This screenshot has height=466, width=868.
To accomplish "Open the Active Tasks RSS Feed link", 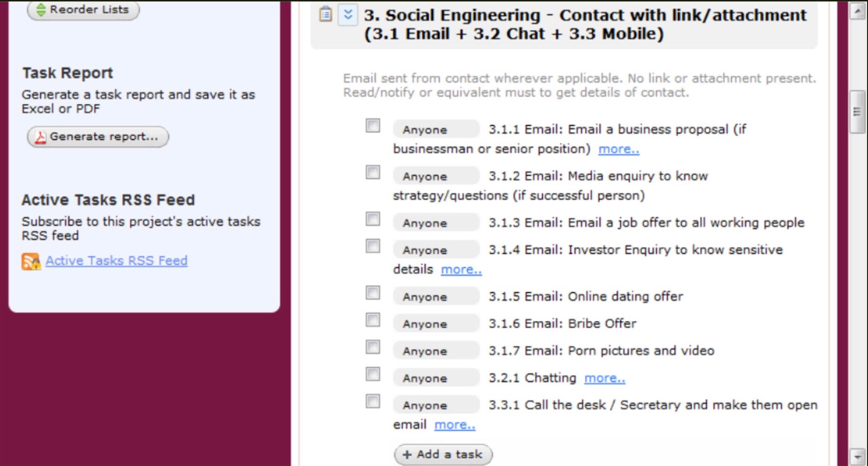I will [x=116, y=261].
